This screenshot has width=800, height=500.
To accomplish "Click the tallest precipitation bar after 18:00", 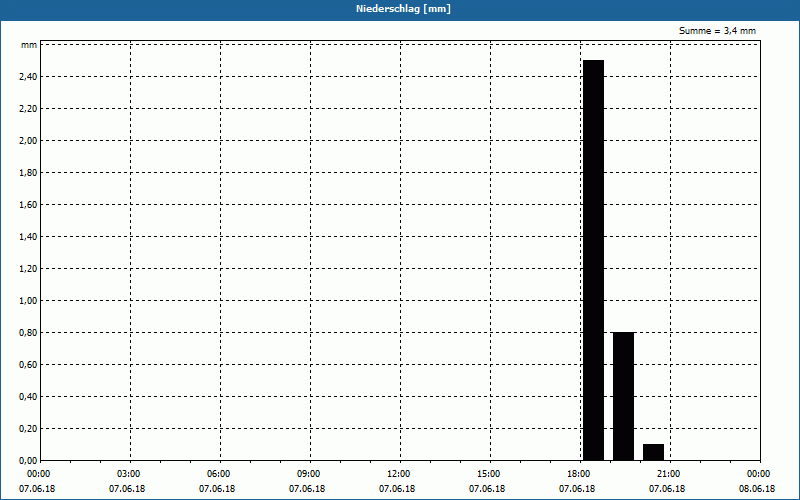I will point(593,260).
